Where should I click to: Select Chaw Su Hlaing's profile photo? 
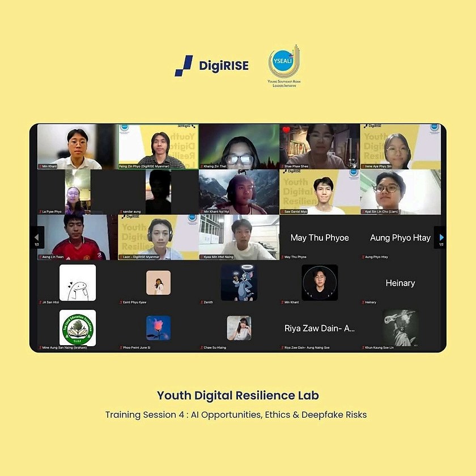239,328
